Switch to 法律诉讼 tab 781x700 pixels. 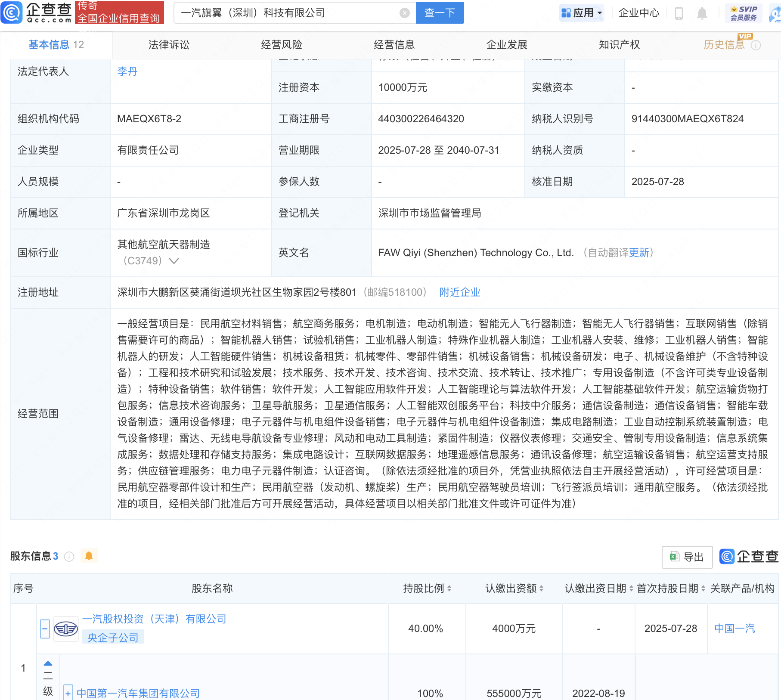[169, 45]
